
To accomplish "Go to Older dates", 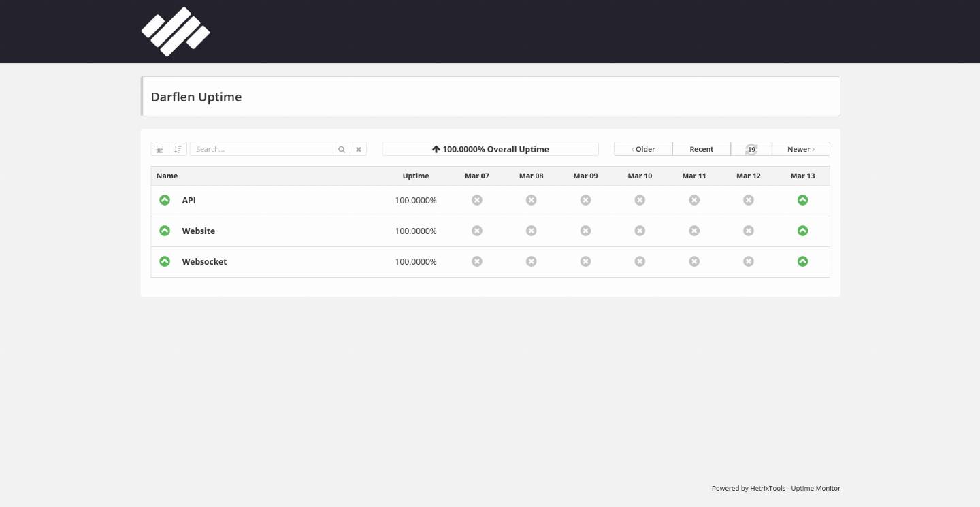I will click(x=643, y=149).
